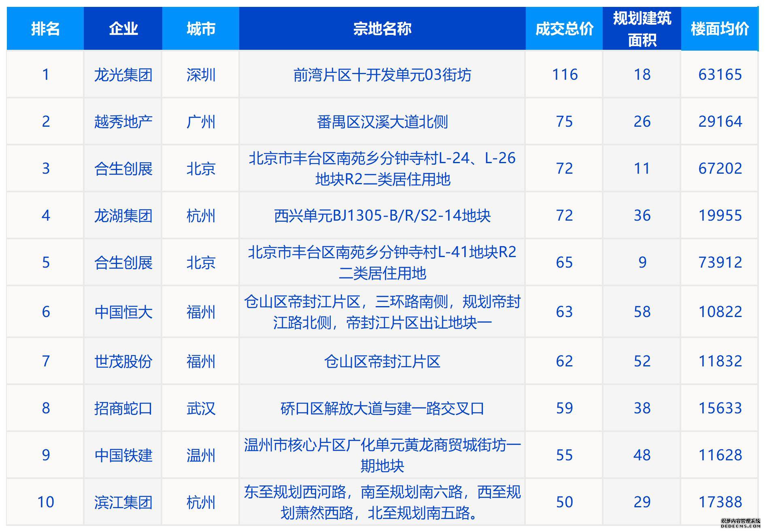The height and width of the screenshot is (532, 765).
Task: Select the 越秀地产 company cell
Action: pos(123,122)
